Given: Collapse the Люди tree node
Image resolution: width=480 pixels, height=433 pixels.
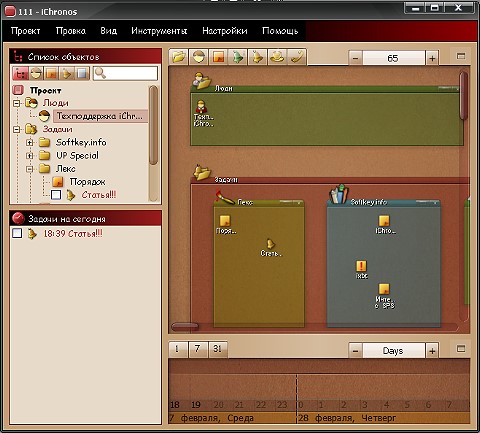Looking at the screenshot, I should pyautogui.click(x=17, y=103).
